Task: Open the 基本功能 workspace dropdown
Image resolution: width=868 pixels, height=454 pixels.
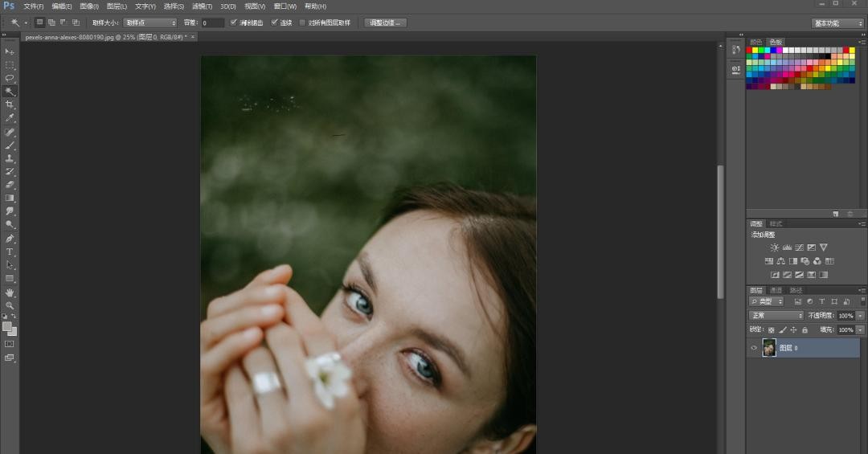Action: (837, 23)
